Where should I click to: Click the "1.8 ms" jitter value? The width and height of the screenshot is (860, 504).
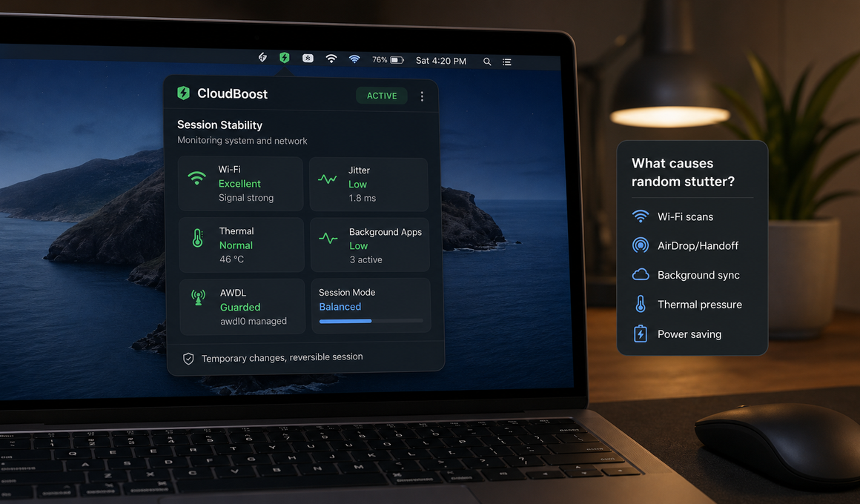362,198
